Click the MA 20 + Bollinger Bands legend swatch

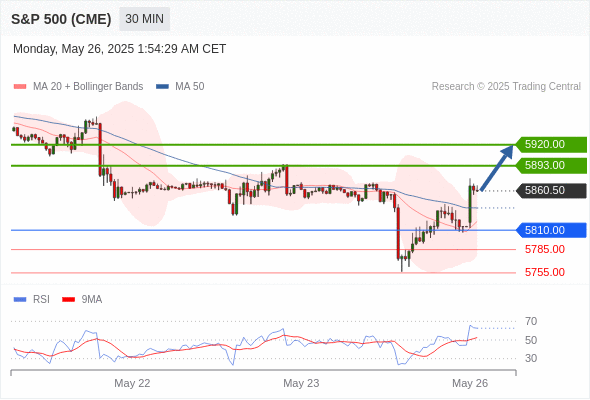tap(20, 87)
